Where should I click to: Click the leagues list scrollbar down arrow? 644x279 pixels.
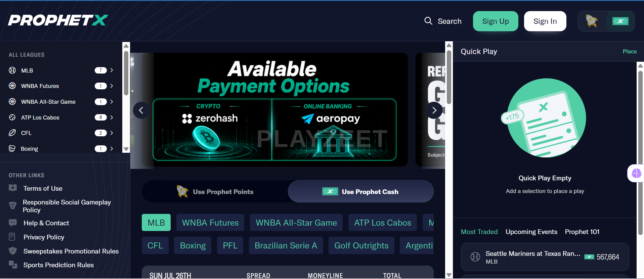click(x=126, y=149)
